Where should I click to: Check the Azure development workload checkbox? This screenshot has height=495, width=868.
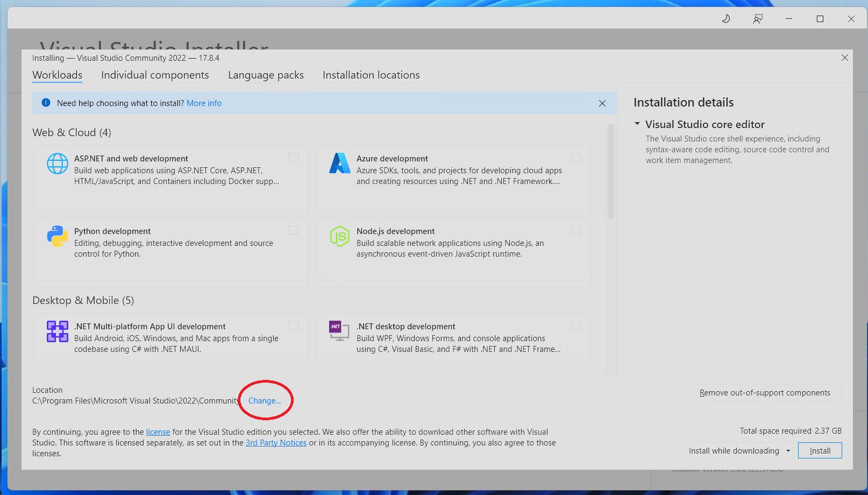[576, 158]
